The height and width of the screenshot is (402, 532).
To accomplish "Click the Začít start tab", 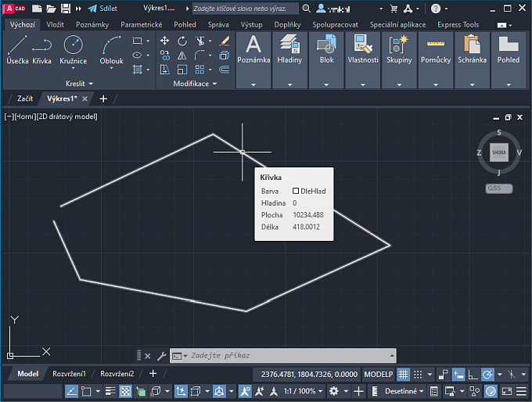I will pyautogui.click(x=25, y=99).
